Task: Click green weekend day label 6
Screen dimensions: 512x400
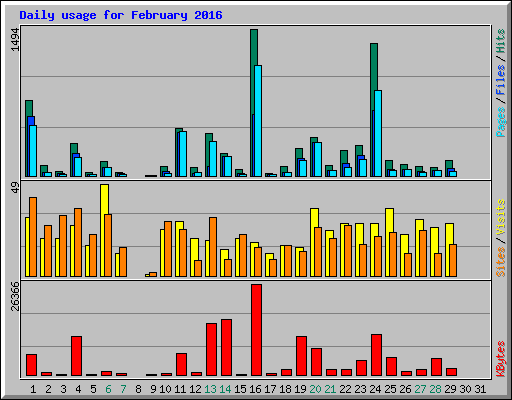Action: click(108, 389)
